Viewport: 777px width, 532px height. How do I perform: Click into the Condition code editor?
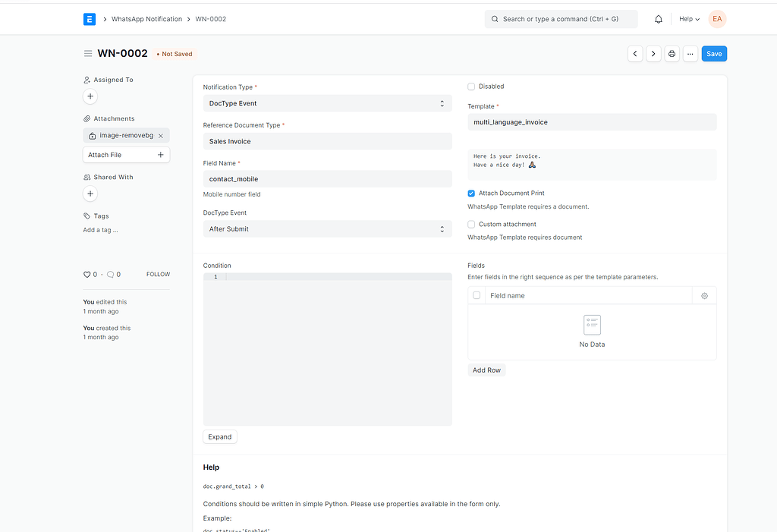328,350
